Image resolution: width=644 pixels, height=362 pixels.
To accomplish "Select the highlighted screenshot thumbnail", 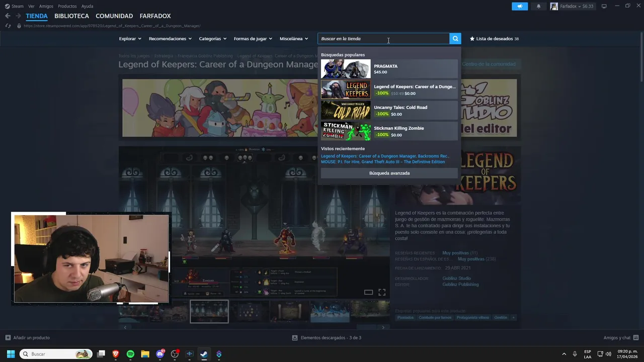I will tap(209, 311).
